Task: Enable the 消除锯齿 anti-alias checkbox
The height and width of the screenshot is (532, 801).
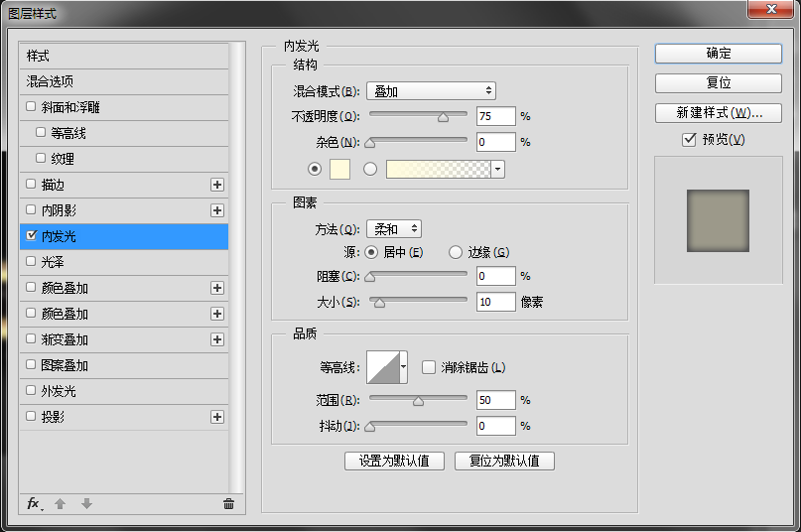Action: pyautogui.click(x=429, y=367)
